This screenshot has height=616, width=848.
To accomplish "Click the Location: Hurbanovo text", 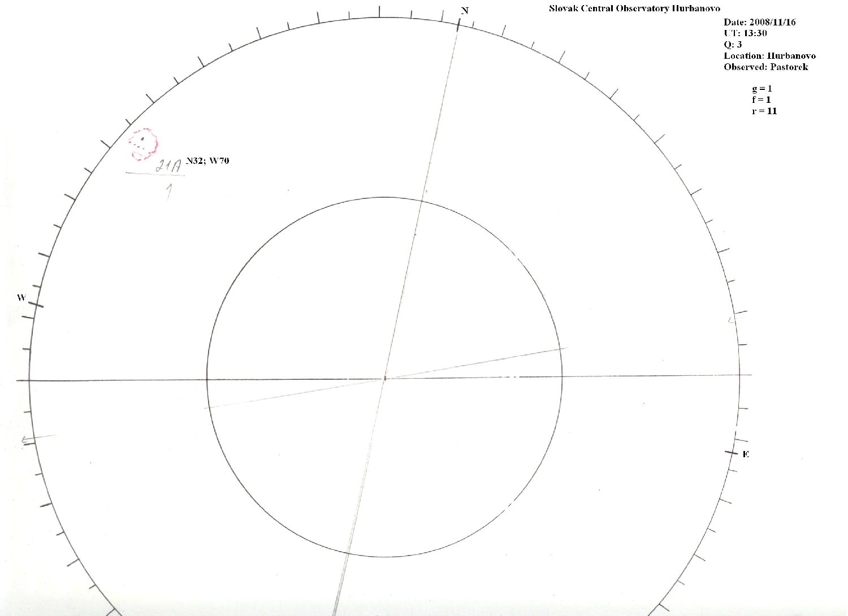I will point(769,56).
